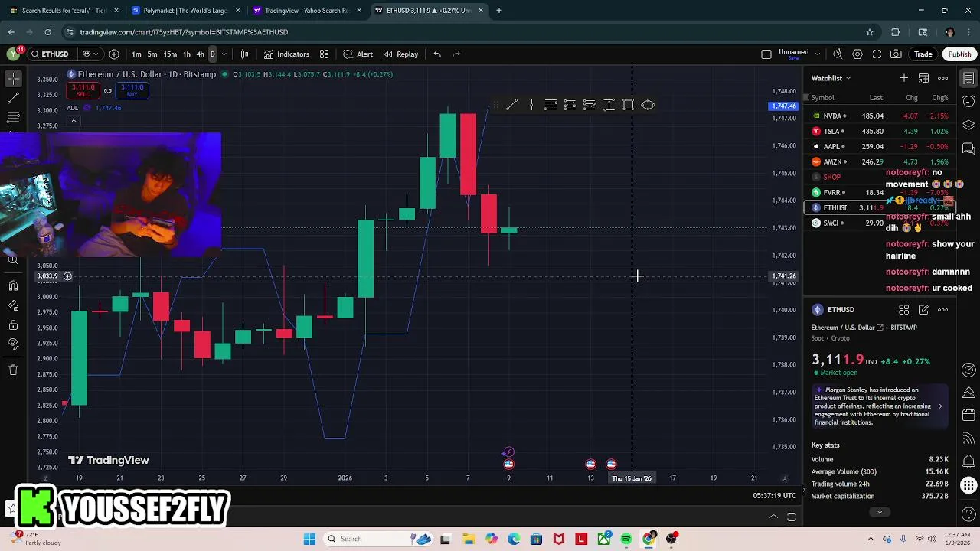This screenshot has height=551, width=980.
Task: Open the Indicators dialog
Action: [286, 54]
